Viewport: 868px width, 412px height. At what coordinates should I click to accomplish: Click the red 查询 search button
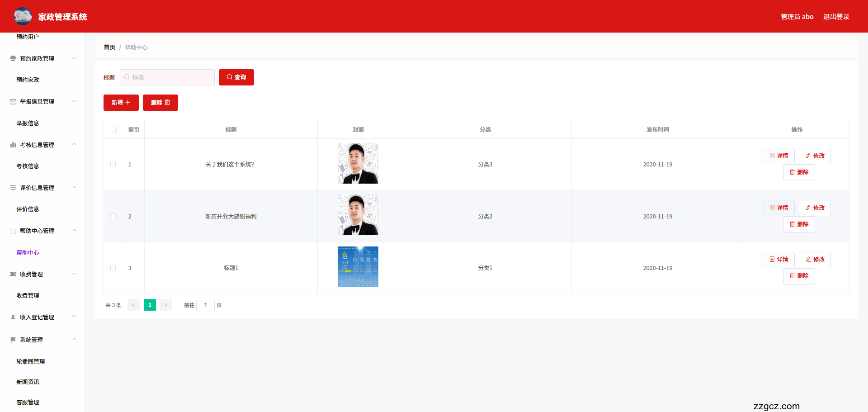coord(236,77)
